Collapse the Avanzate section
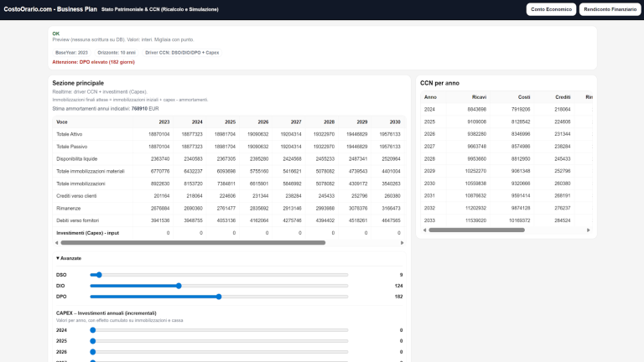Viewport: 644px width, 362px height. coord(70,258)
